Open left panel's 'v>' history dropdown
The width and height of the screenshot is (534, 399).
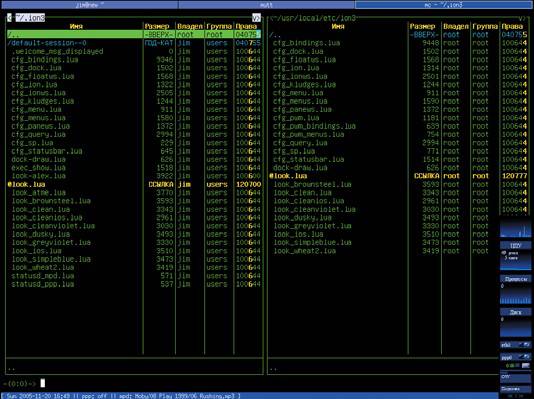[x=256, y=18]
